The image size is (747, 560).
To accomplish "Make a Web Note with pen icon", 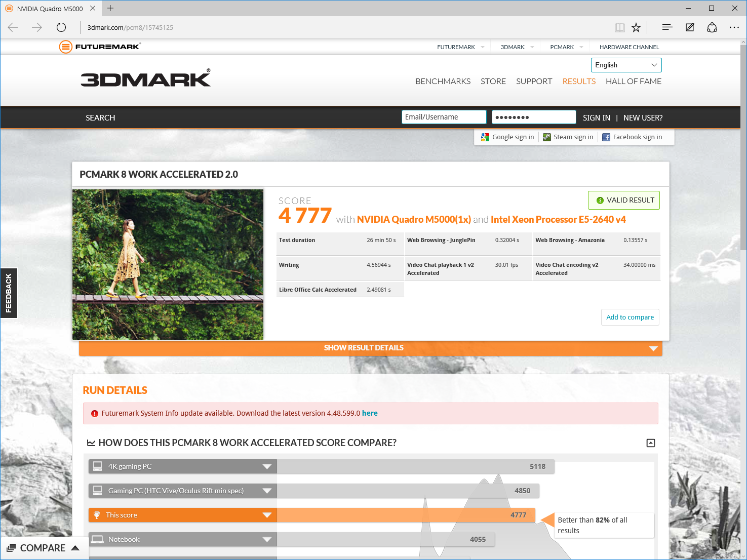I will point(690,27).
